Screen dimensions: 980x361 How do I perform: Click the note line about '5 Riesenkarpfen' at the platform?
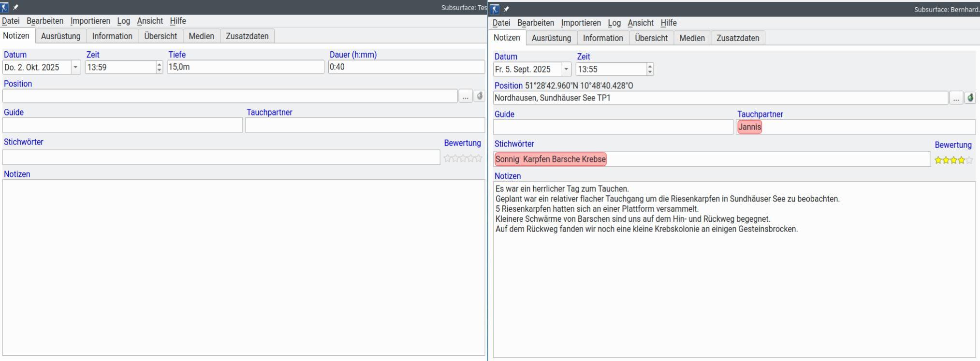pyautogui.click(x=597, y=209)
